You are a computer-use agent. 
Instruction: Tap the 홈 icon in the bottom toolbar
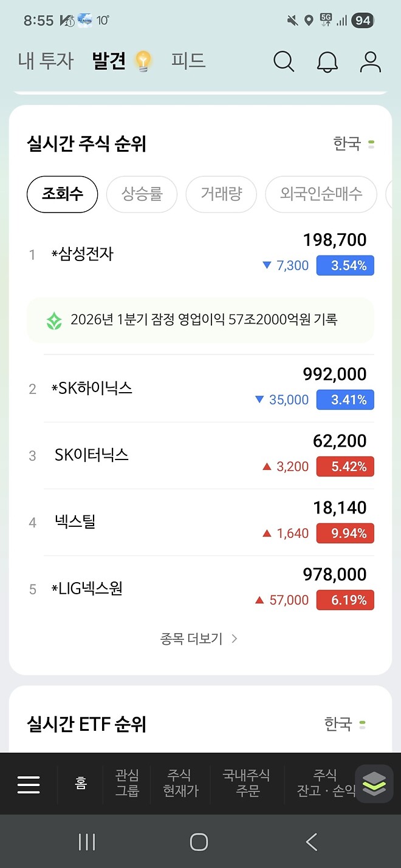click(x=82, y=784)
